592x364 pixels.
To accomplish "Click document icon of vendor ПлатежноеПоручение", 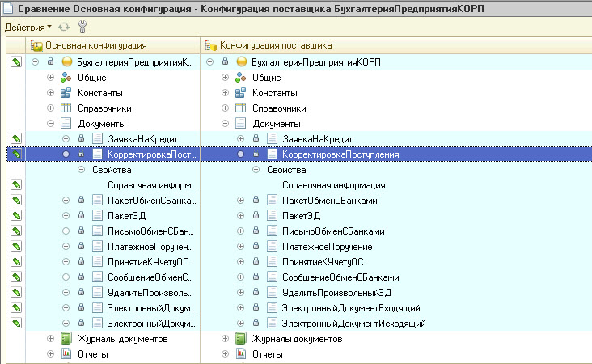I will (x=272, y=246).
